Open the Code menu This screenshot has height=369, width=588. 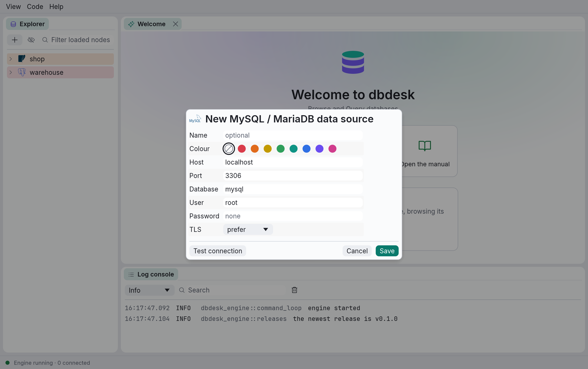click(x=35, y=6)
